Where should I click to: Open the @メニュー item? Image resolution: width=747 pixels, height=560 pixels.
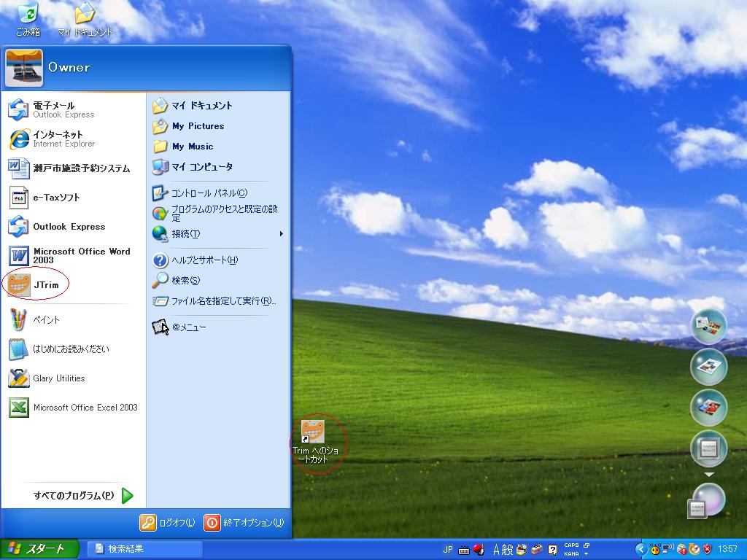218,327
